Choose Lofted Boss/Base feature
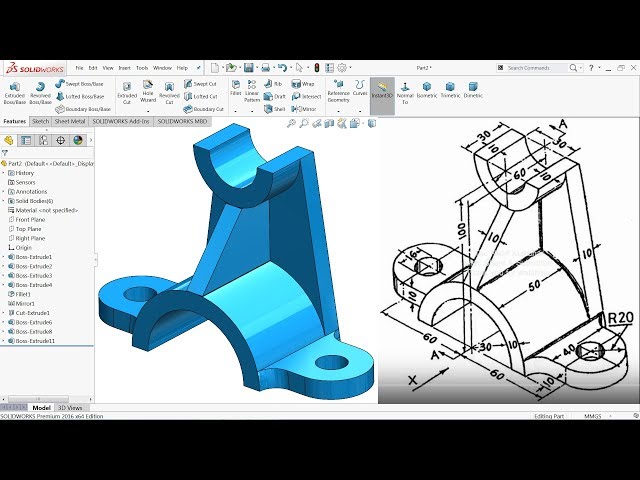This screenshot has width=640, height=480. coord(80,96)
